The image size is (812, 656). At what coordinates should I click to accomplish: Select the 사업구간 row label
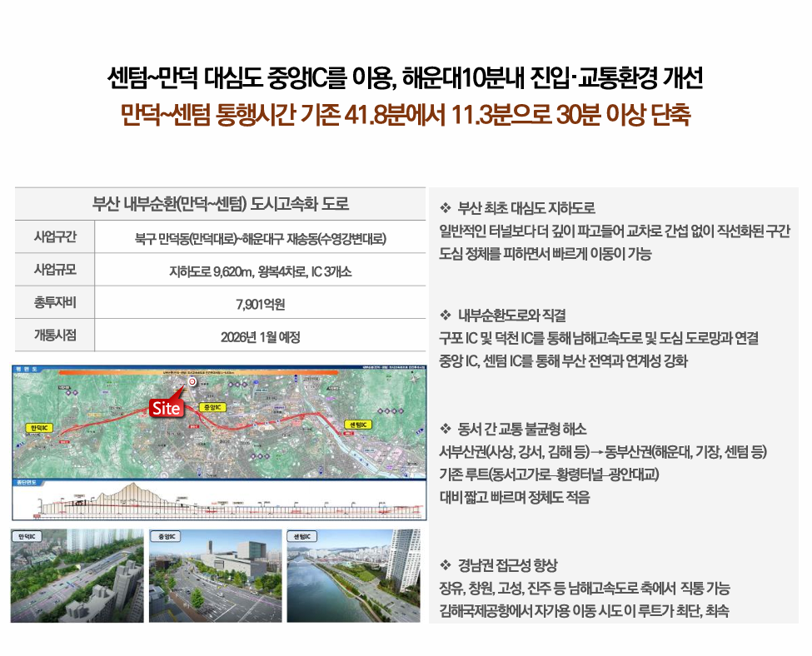point(52,236)
